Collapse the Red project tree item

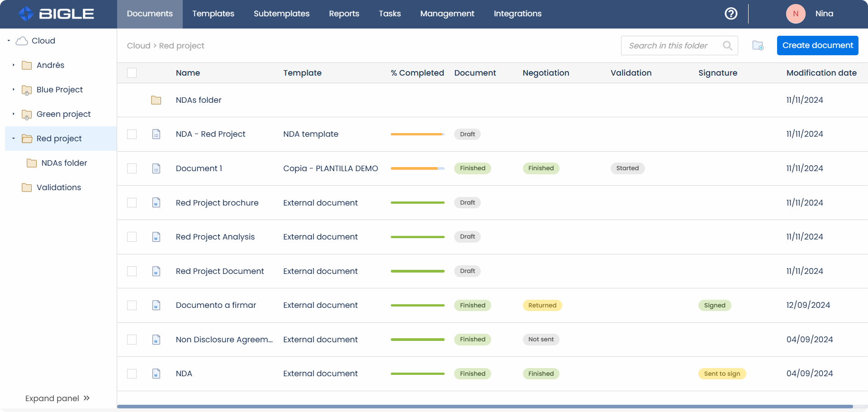click(x=13, y=139)
